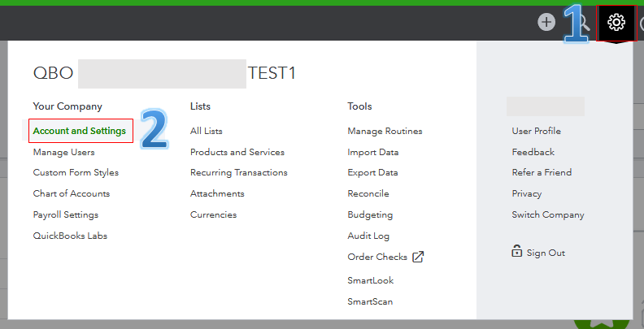Click the lock icon beside Sign Out

point(517,252)
